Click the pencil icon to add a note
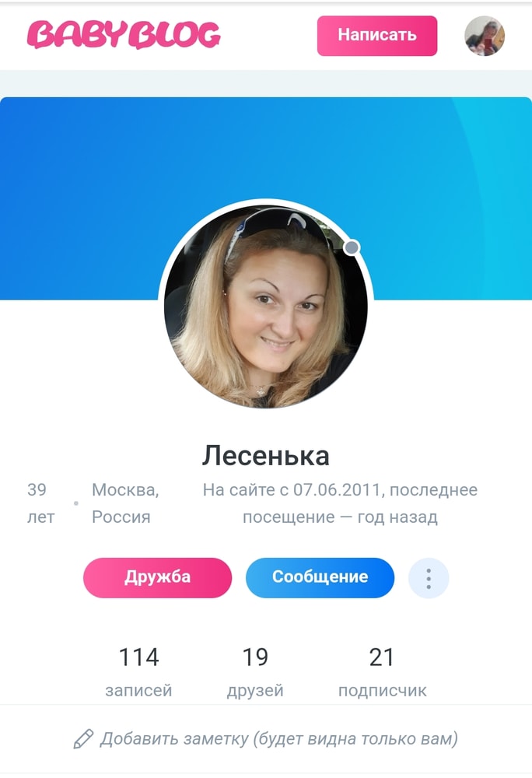 point(83,739)
